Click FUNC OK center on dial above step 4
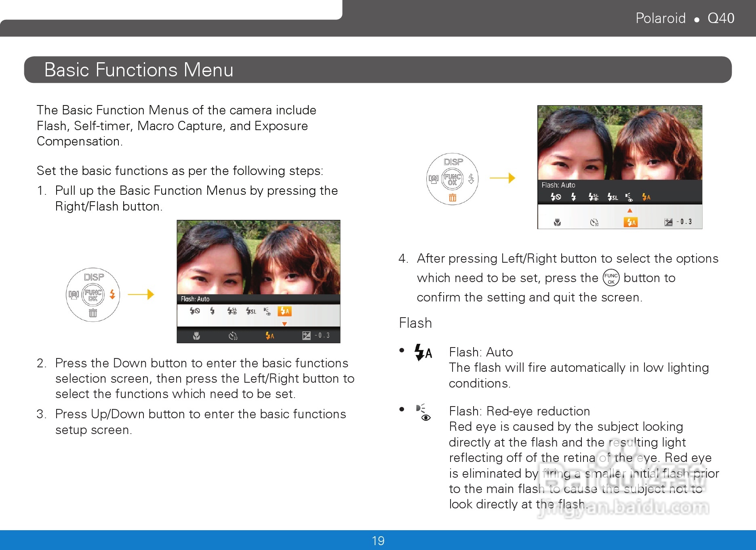 tap(452, 179)
